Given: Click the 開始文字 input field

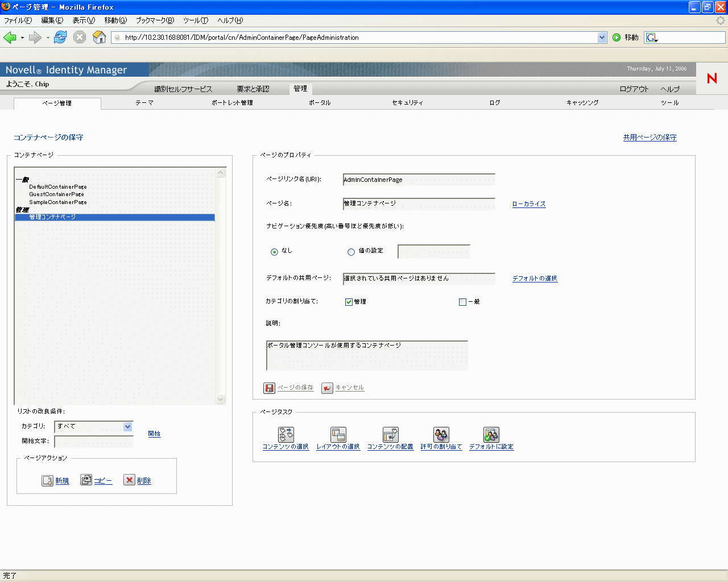Looking at the screenshot, I should (94, 442).
